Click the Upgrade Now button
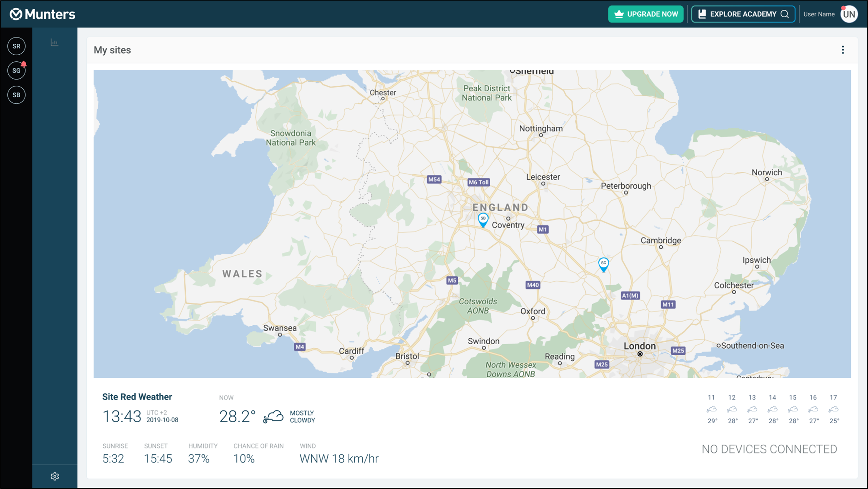868x489 pixels. (x=645, y=14)
